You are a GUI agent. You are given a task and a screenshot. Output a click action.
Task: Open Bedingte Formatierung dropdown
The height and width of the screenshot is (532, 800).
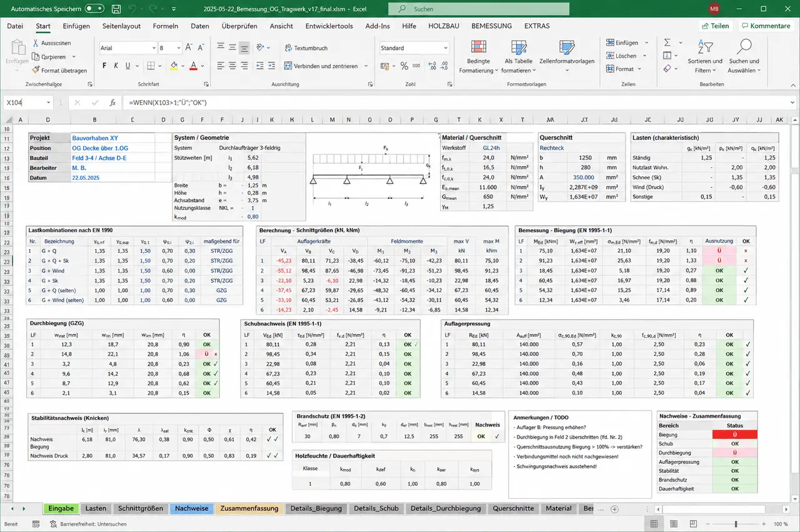coord(479,56)
